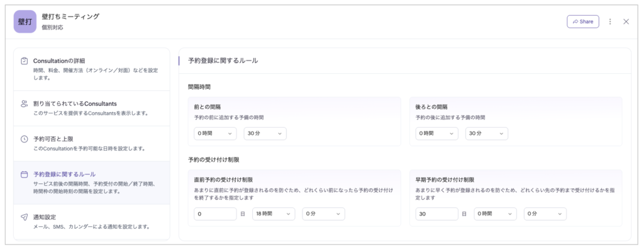Image resolution: width=644 pixels, height=252 pixels.
Task: Click the paper plane icon beside 通知設定
Action: pos(24,217)
